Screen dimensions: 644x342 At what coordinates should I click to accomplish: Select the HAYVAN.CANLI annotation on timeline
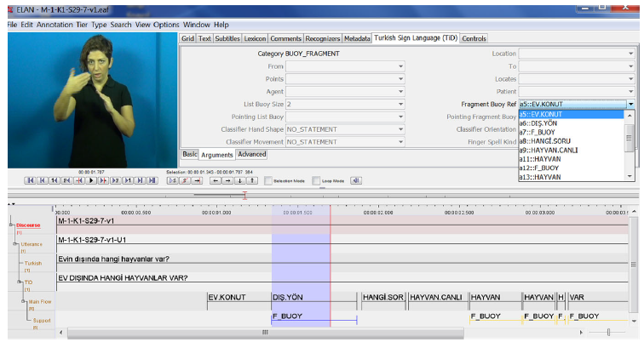[x=436, y=297]
